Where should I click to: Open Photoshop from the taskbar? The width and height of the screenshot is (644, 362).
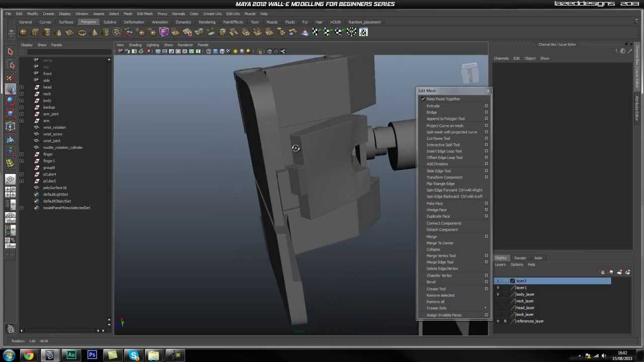pyautogui.click(x=92, y=355)
